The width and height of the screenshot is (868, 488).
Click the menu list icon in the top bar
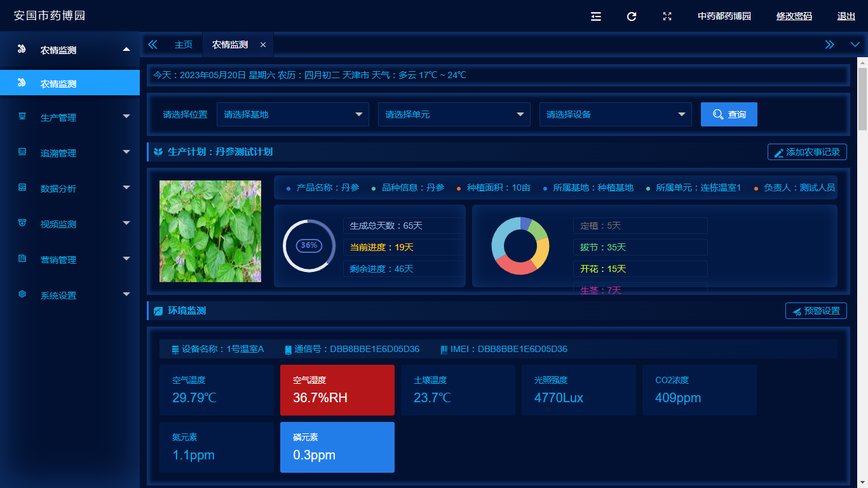pos(595,17)
